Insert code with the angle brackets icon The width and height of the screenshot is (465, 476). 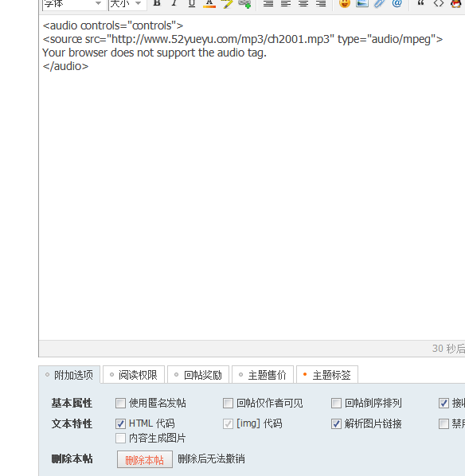tap(438, 3)
